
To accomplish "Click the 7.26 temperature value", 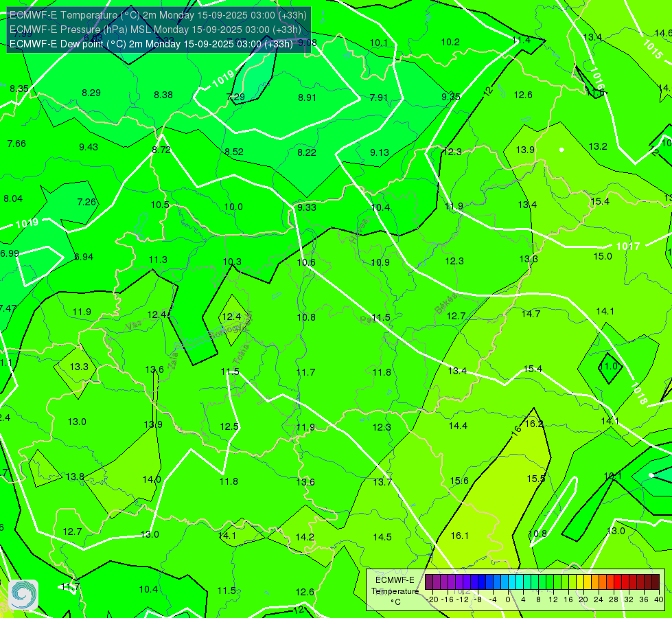I will click(x=86, y=202).
